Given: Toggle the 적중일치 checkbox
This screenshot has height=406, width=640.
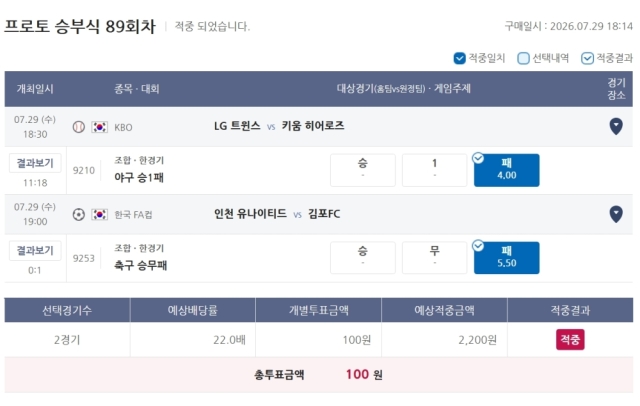Looking at the screenshot, I should pos(459,58).
